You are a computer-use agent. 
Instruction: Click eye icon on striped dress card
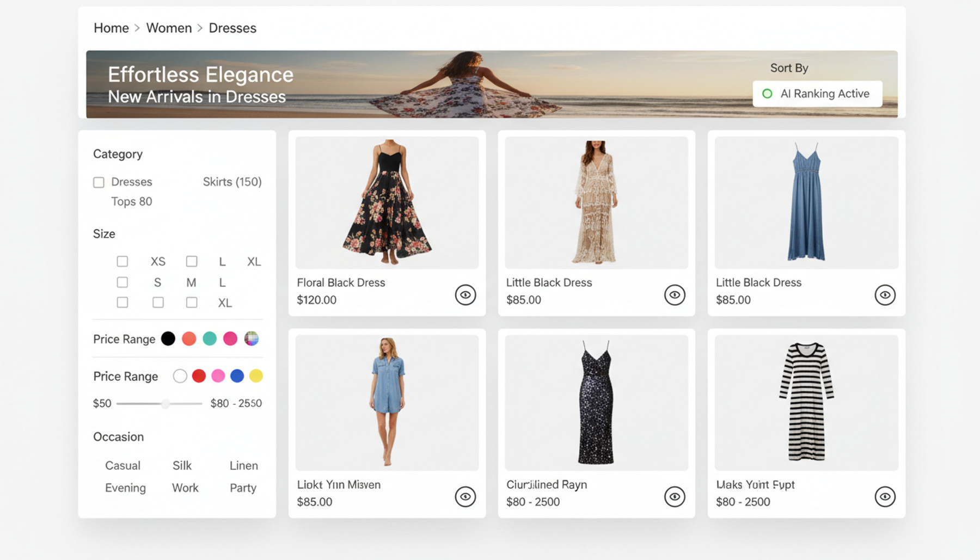(885, 496)
